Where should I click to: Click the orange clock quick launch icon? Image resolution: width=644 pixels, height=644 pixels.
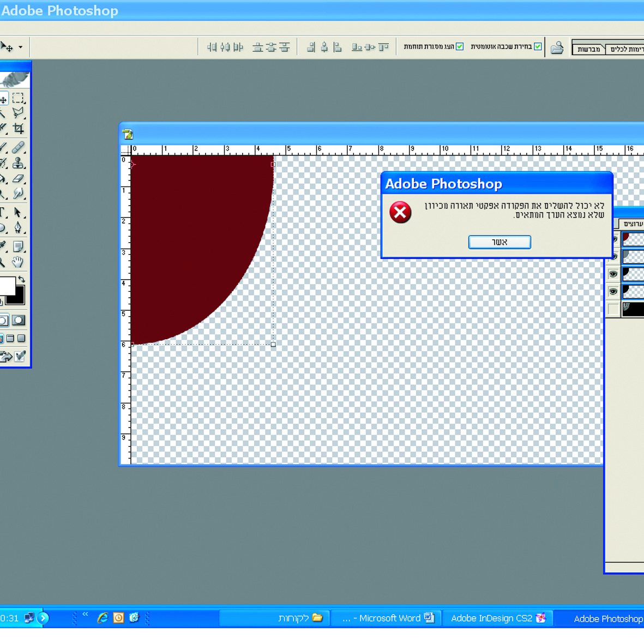coord(119,618)
